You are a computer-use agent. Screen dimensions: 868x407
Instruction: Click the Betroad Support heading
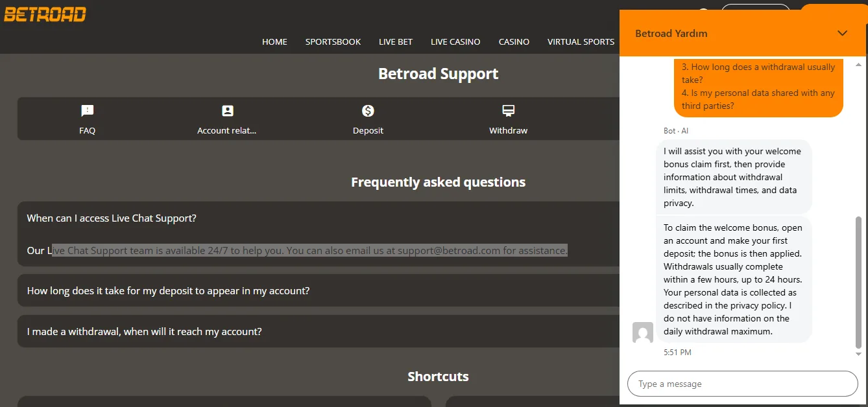pyautogui.click(x=439, y=74)
